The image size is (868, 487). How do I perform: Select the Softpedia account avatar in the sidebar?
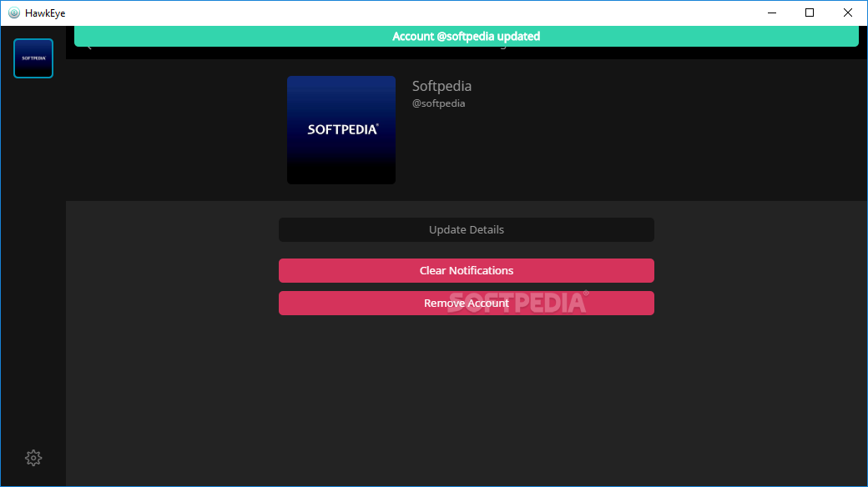(33, 58)
